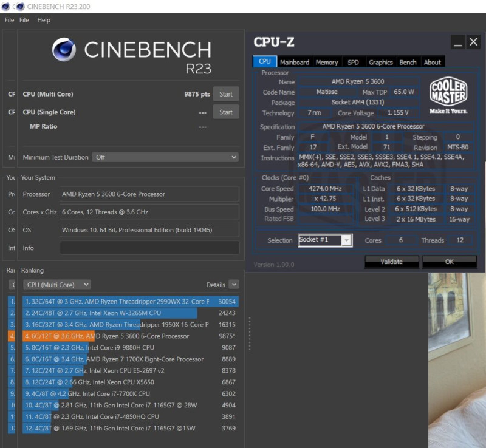This screenshot has height=448, width=486.
Task: Select ranking row Intel Xeon W-3265M CPU
Action: coord(131,313)
